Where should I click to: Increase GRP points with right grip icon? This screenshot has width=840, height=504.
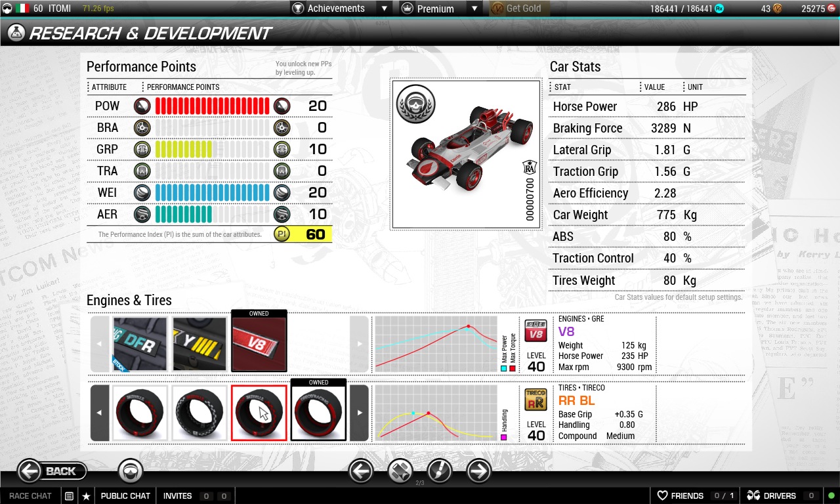[282, 150]
